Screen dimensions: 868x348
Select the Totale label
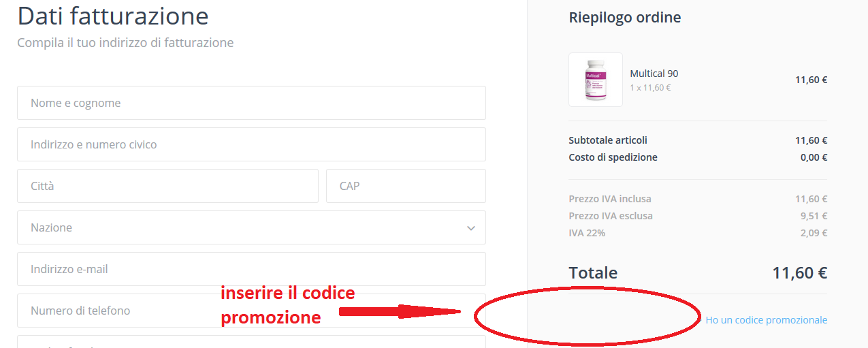pyautogui.click(x=593, y=273)
